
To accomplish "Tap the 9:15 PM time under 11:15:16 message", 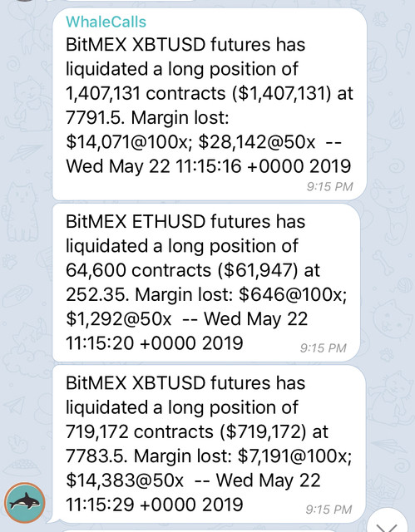I will coord(329,186).
